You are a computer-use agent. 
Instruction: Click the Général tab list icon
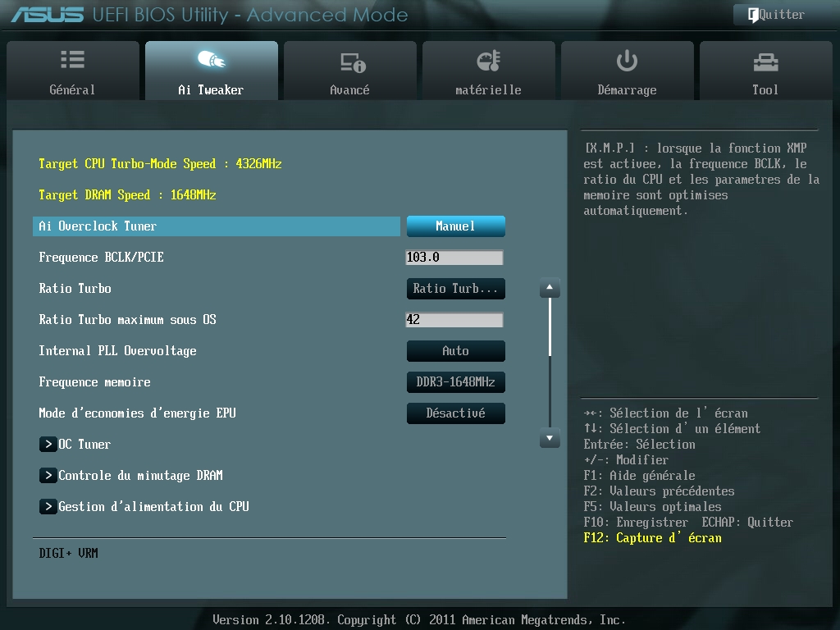pos(72,61)
